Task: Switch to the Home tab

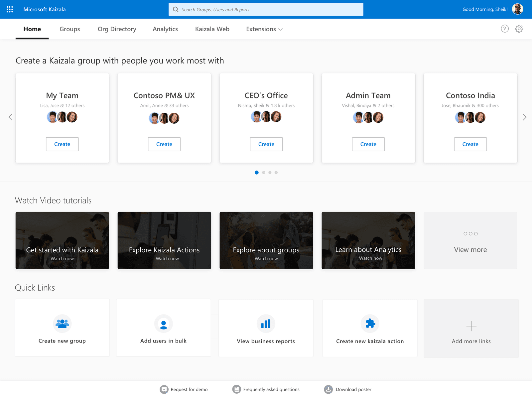Action: (32, 29)
